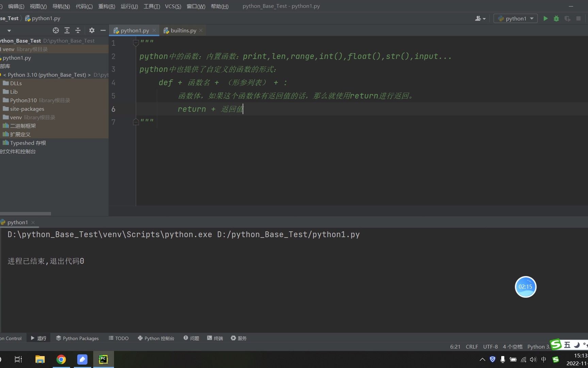Start debugging python1
Screen dimensions: 588x368
[x=556, y=18]
